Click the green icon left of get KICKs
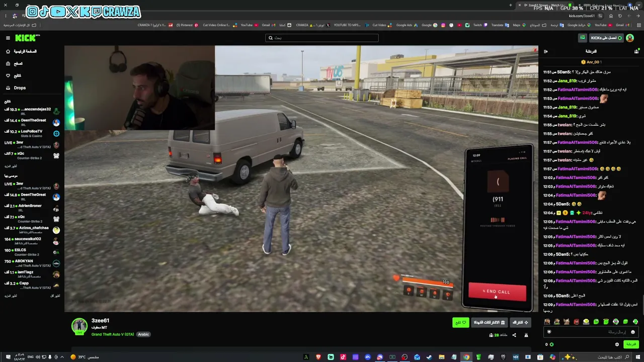This screenshot has height=362, width=644. point(583,38)
